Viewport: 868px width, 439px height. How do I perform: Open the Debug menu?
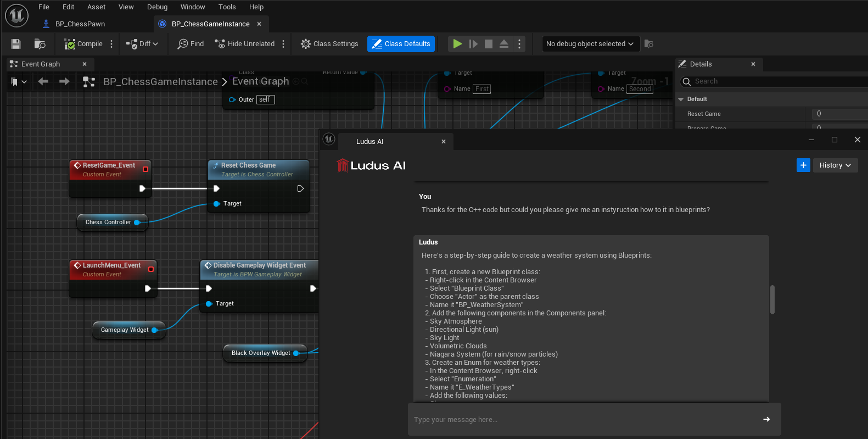pyautogui.click(x=158, y=7)
